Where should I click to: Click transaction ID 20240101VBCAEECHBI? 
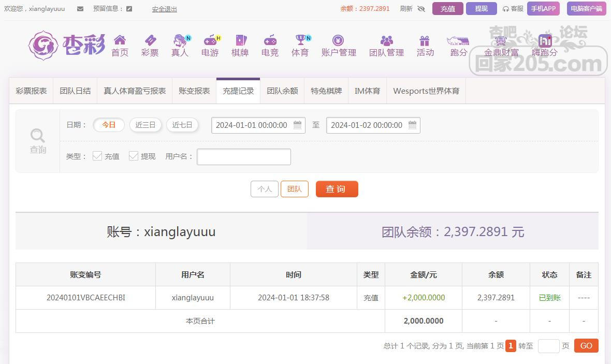point(86,298)
